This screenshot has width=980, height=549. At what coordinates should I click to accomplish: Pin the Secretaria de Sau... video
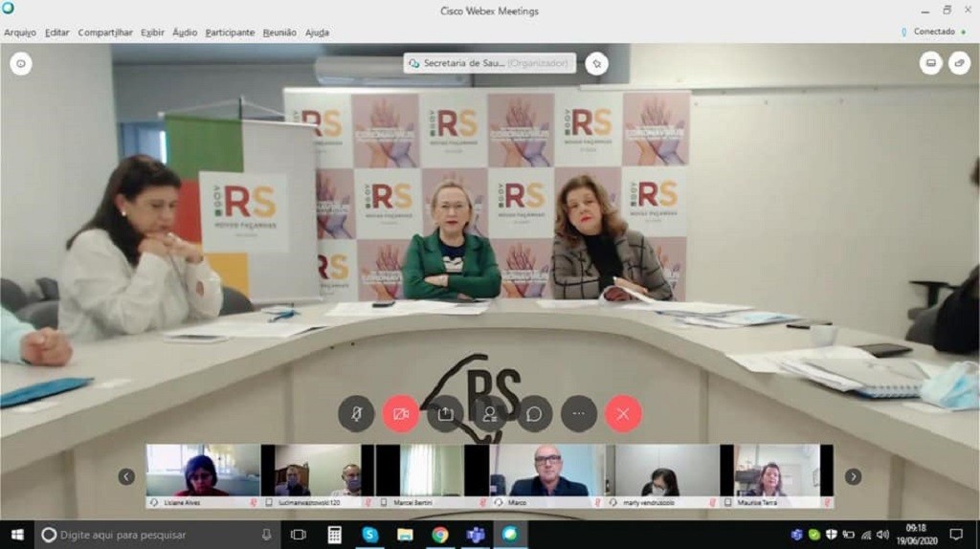pyautogui.click(x=596, y=63)
